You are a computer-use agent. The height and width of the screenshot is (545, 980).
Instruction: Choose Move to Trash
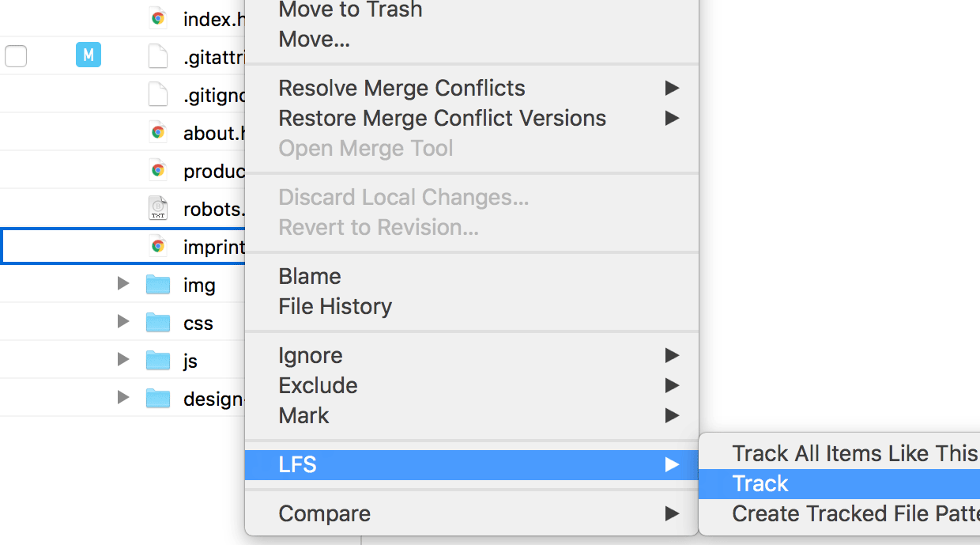click(x=350, y=10)
